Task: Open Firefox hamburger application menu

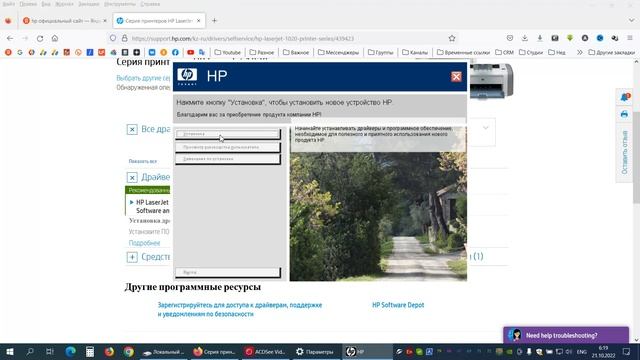Action: pos(630,38)
